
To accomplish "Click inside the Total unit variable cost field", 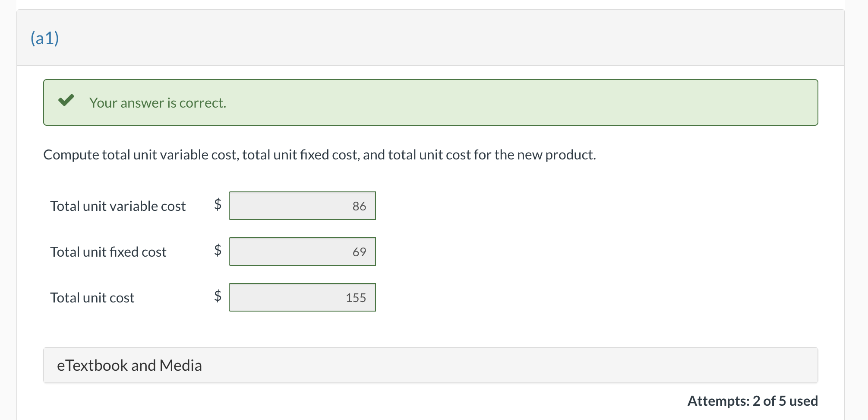I will coord(302,206).
